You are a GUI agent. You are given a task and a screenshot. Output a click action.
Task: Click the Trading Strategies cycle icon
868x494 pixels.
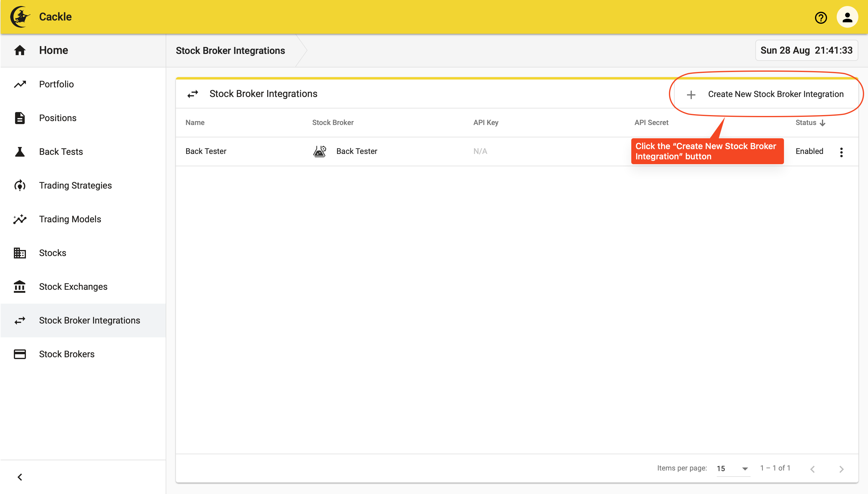(20, 185)
